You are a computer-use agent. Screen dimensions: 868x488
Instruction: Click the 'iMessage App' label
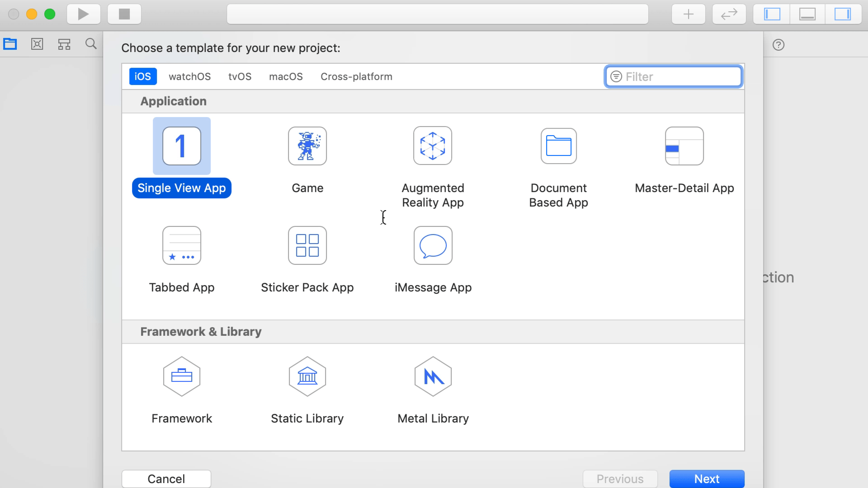click(433, 287)
